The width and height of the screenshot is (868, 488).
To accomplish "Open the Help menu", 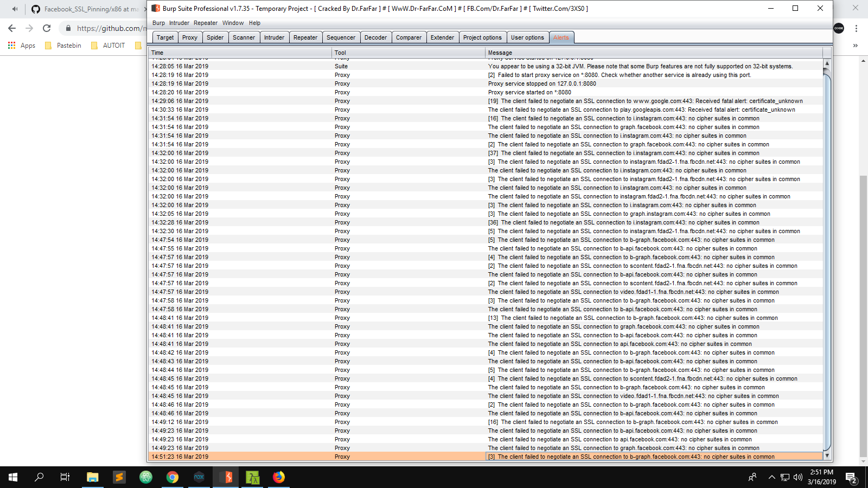I will click(x=254, y=23).
